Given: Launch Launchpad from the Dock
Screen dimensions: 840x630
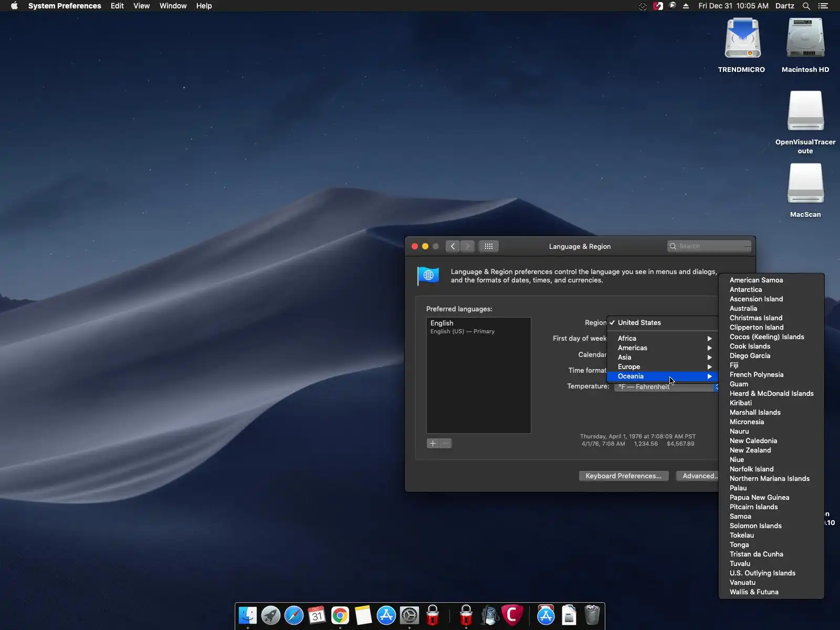Looking at the screenshot, I should point(271,615).
